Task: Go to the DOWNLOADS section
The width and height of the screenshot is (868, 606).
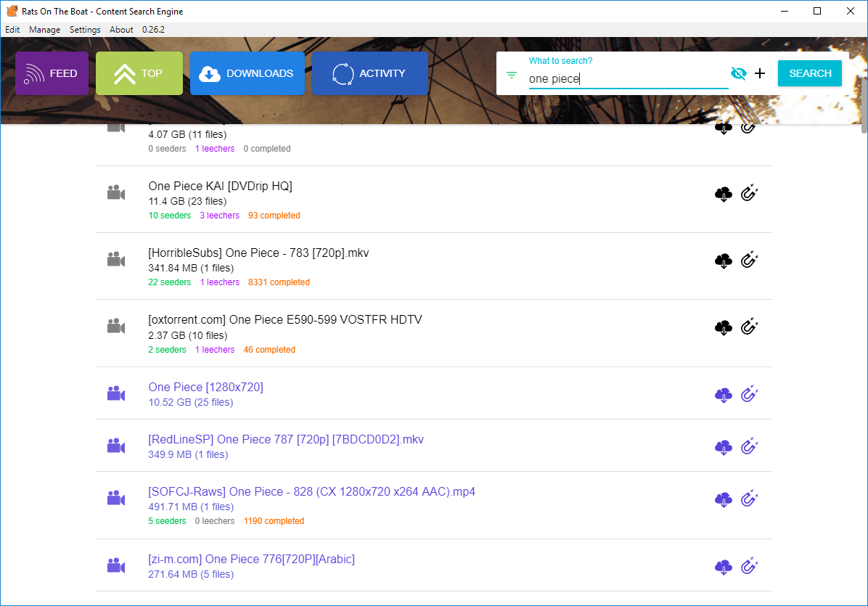Action: [247, 73]
